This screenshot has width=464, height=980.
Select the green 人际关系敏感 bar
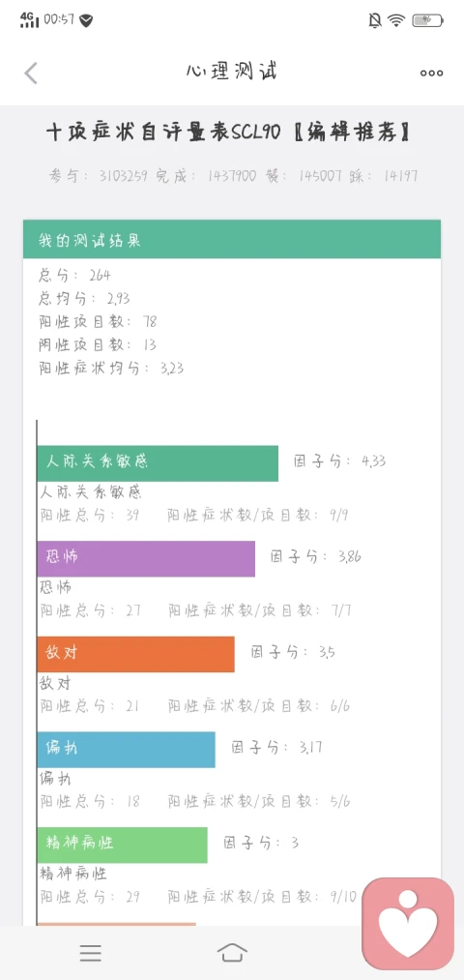[x=158, y=463]
